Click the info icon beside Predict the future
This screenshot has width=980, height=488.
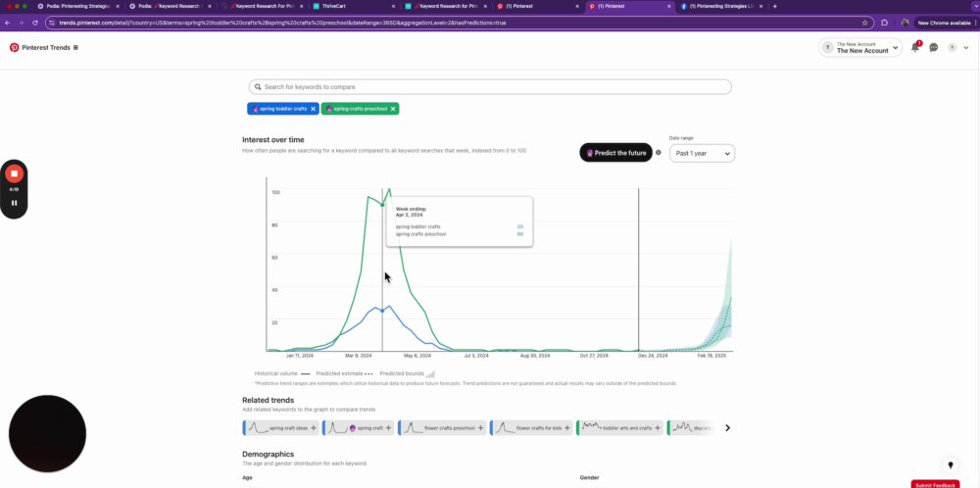click(659, 153)
